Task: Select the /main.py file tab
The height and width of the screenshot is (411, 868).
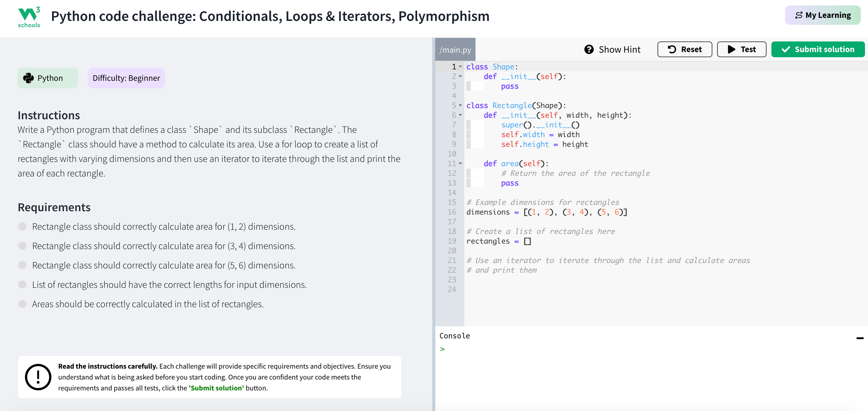Action: point(455,50)
